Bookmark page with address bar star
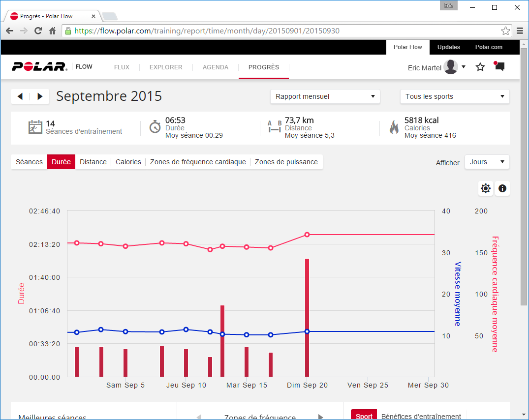529x420 pixels. tap(505, 31)
